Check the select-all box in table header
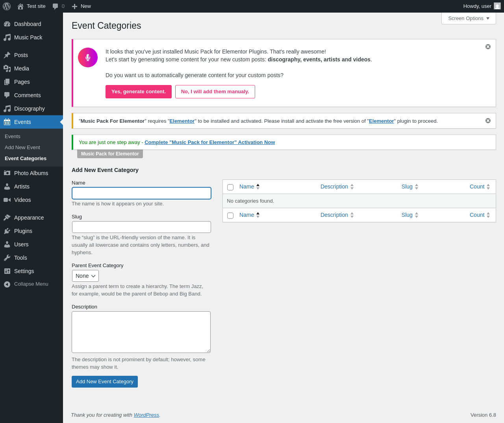The image size is (504, 423). 230,187
